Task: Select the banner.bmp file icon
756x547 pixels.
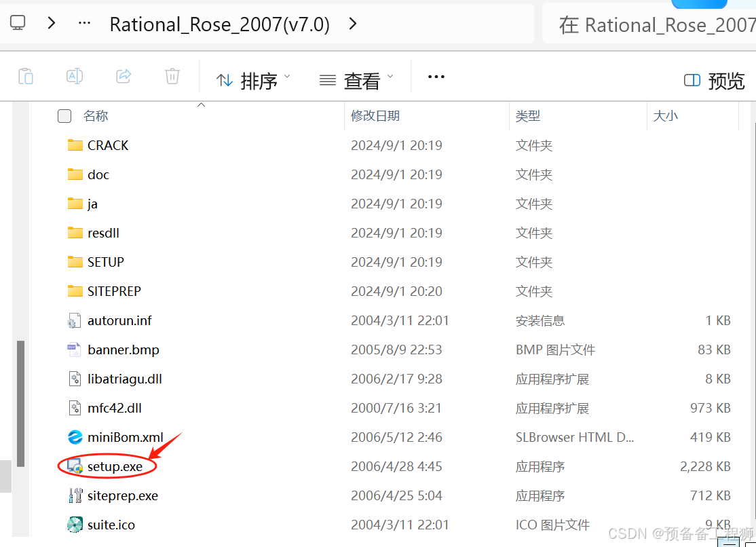Action: 74,350
